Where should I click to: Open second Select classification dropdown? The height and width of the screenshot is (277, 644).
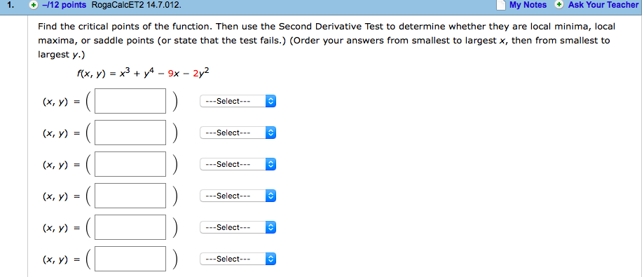coord(238,133)
